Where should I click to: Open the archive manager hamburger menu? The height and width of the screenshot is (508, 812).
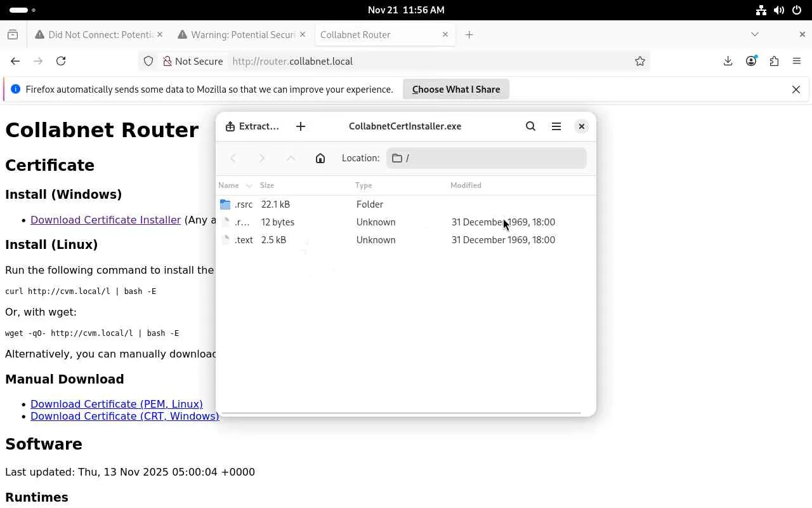pyautogui.click(x=556, y=126)
